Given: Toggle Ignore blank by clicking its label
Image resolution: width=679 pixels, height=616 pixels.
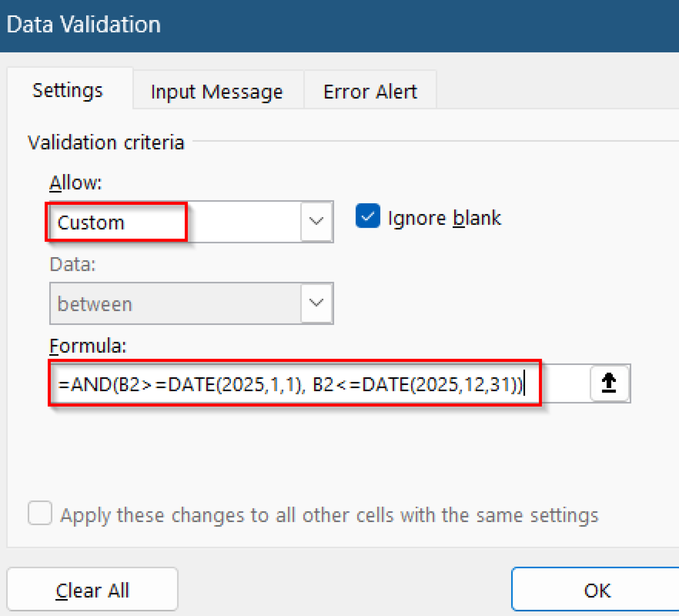Looking at the screenshot, I should pyautogui.click(x=444, y=217).
